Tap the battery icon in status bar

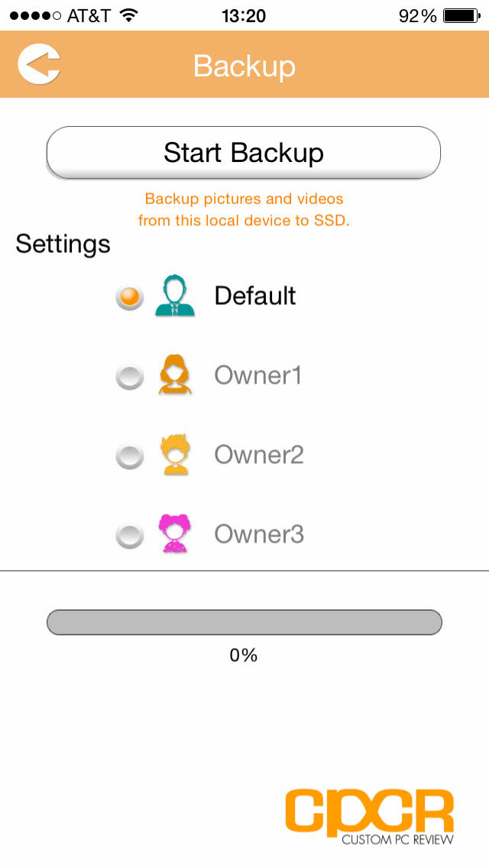(x=461, y=16)
